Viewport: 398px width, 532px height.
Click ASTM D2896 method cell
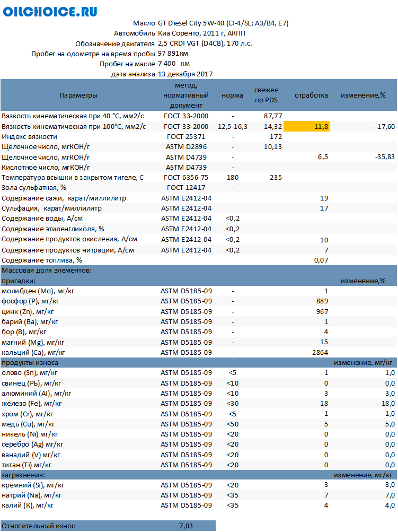pos(186,147)
